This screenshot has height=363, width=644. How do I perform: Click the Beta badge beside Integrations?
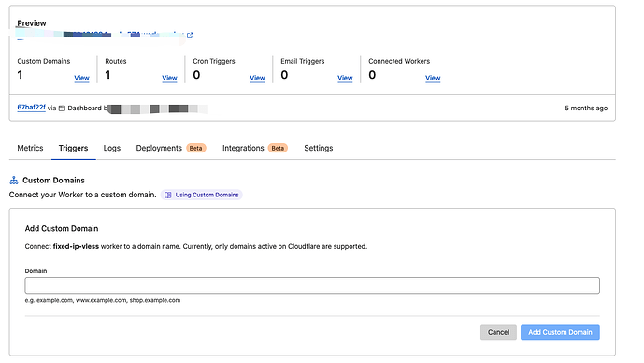[278, 148]
